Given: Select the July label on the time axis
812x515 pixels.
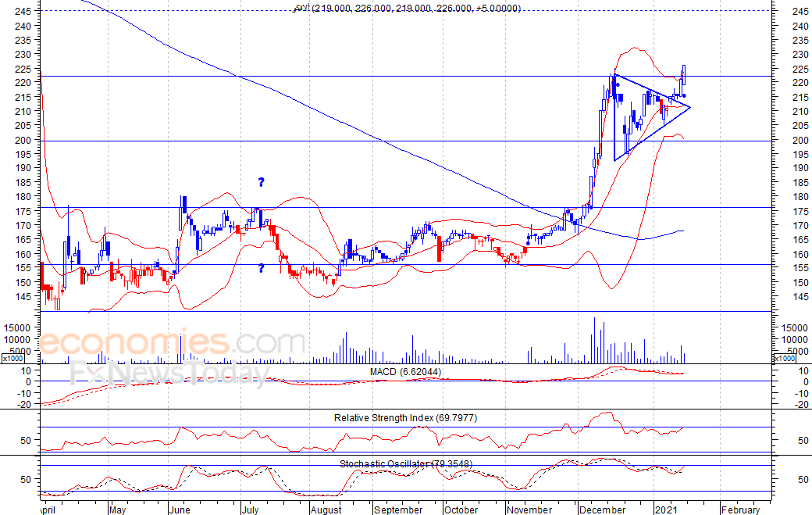Looking at the screenshot, I should [x=250, y=510].
